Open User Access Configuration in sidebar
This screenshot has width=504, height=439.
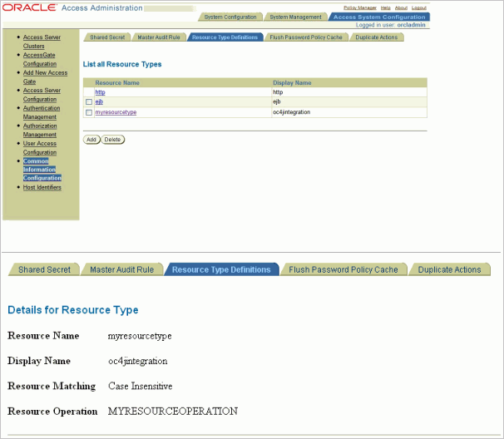click(x=40, y=148)
